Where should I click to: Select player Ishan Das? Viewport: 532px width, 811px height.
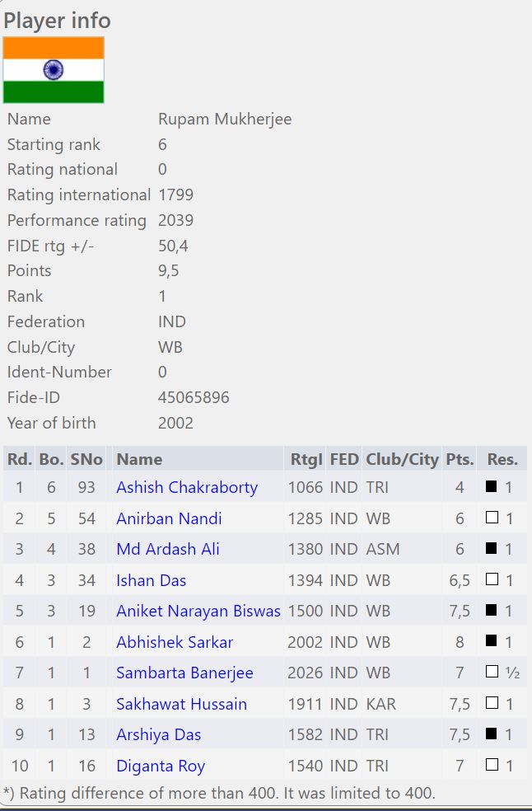tap(152, 580)
